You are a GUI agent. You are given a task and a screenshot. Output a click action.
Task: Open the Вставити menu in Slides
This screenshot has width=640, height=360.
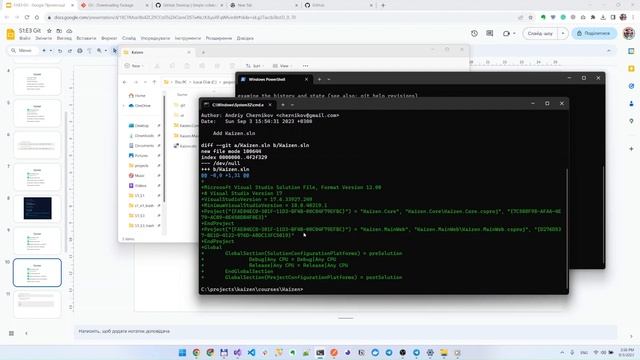86,38
